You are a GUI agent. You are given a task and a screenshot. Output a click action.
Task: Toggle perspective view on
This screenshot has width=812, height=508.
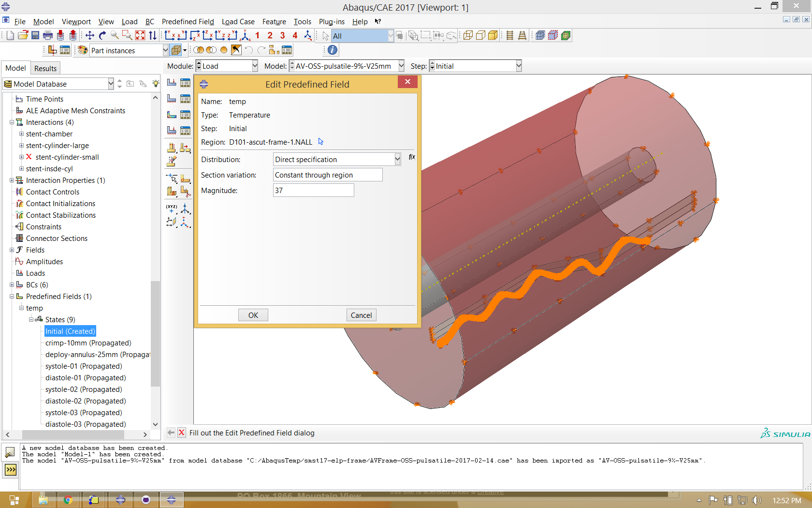click(522, 35)
